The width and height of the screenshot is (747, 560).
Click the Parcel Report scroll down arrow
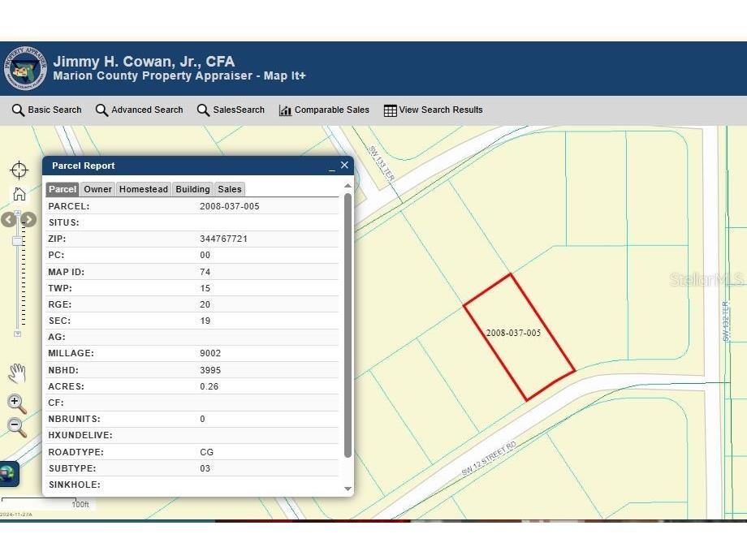coord(348,489)
